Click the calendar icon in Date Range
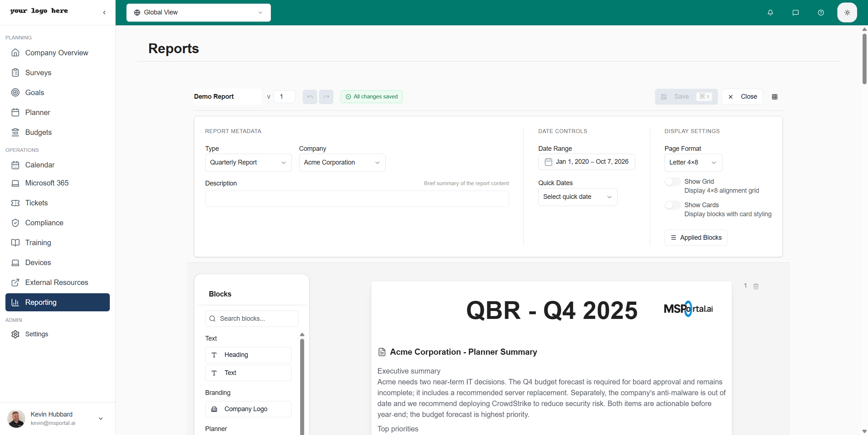The image size is (868, 435). [x=548, y=162]
